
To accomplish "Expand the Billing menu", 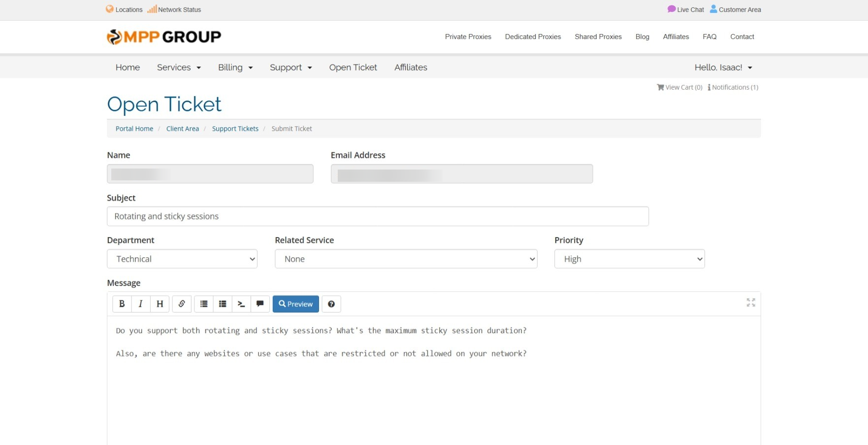I will pyautogui.click(x=235, y=68).
